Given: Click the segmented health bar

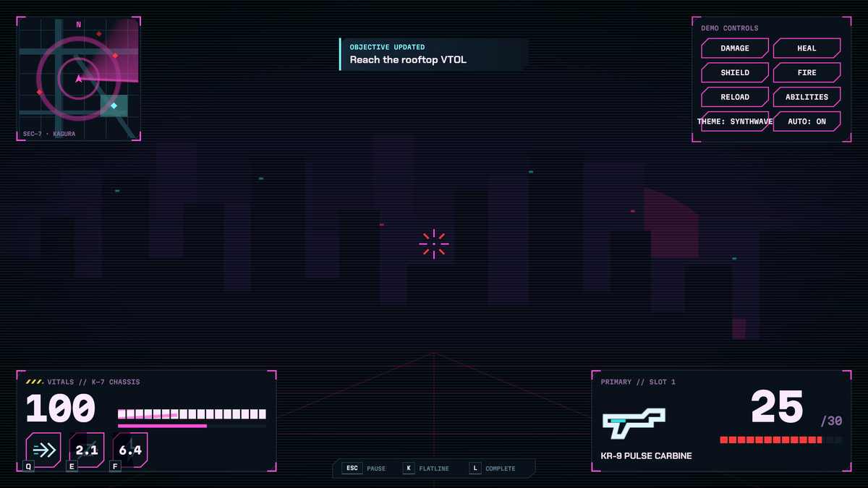Looking at the screenshot, I should (192, 414).
